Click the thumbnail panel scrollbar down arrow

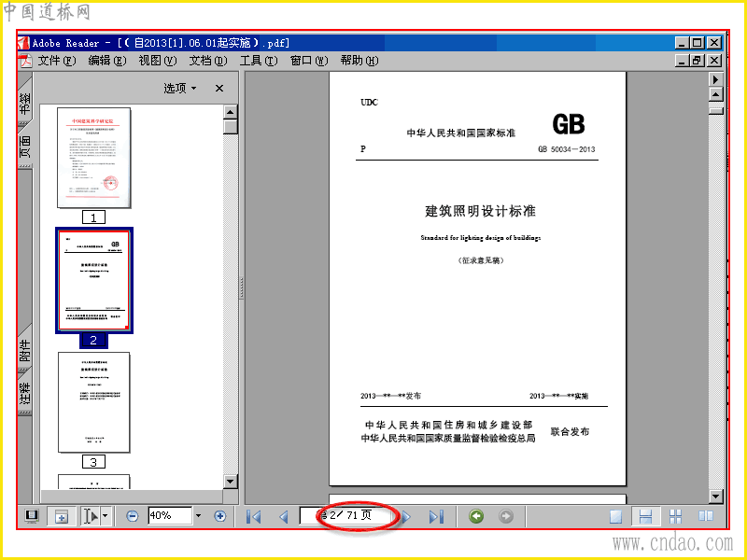[231, 482]
